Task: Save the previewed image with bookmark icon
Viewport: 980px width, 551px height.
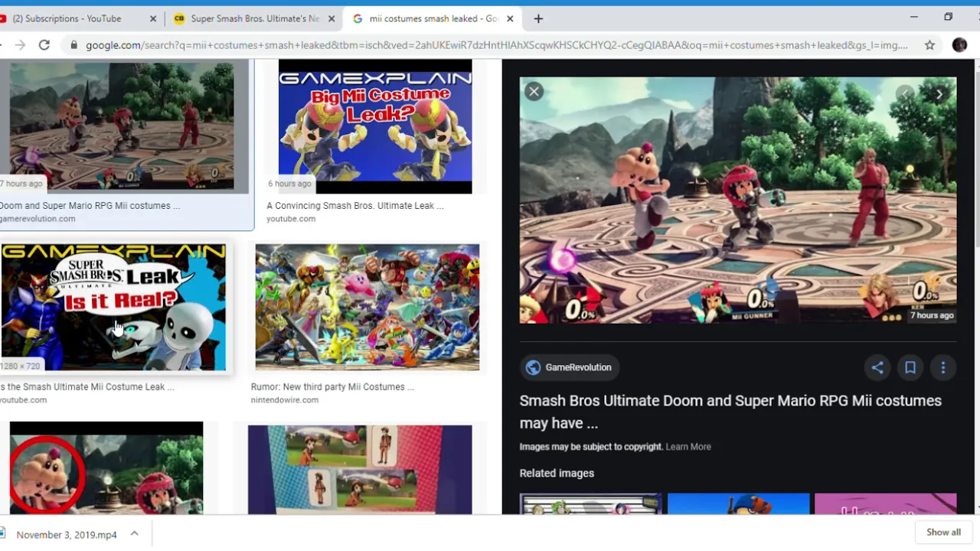Action: [x=910, y=367]
